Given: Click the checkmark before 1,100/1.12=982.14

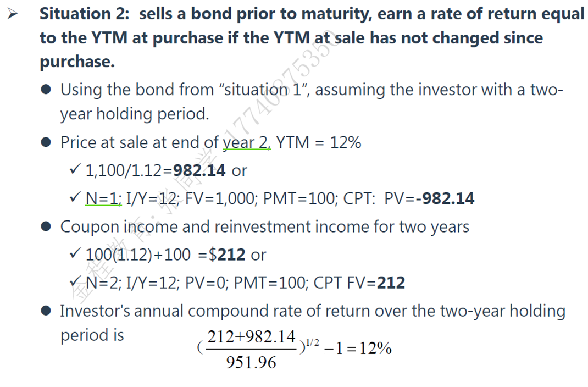Looking at the screenshot, I should pos(75,169).
